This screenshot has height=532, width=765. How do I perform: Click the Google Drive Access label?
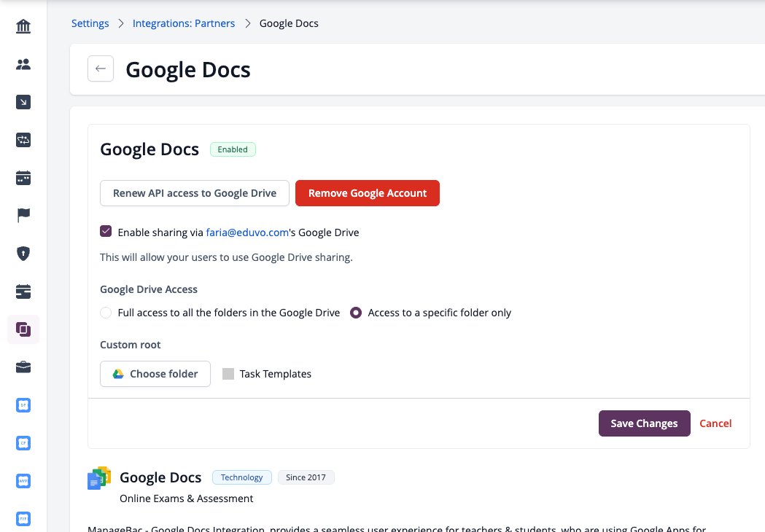(x=149, y=289)
